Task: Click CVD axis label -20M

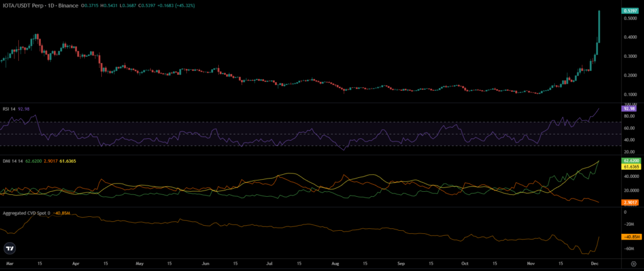Action: 630,224
